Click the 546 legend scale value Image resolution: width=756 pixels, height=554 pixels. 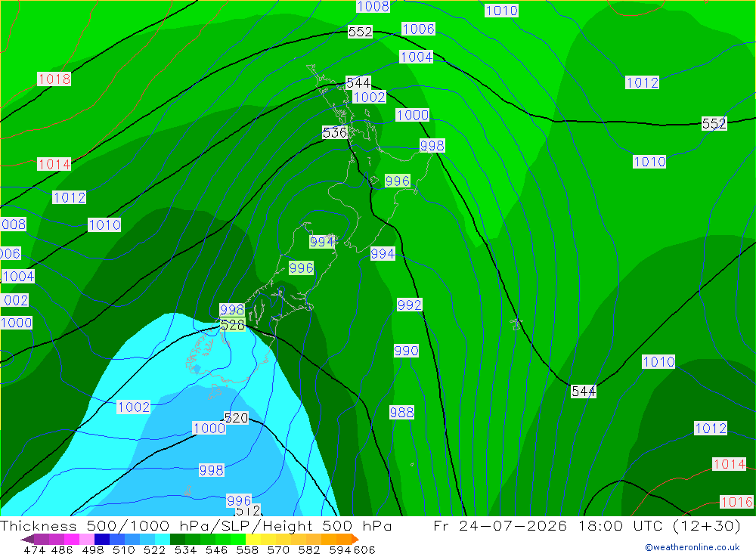click(216, 549)
